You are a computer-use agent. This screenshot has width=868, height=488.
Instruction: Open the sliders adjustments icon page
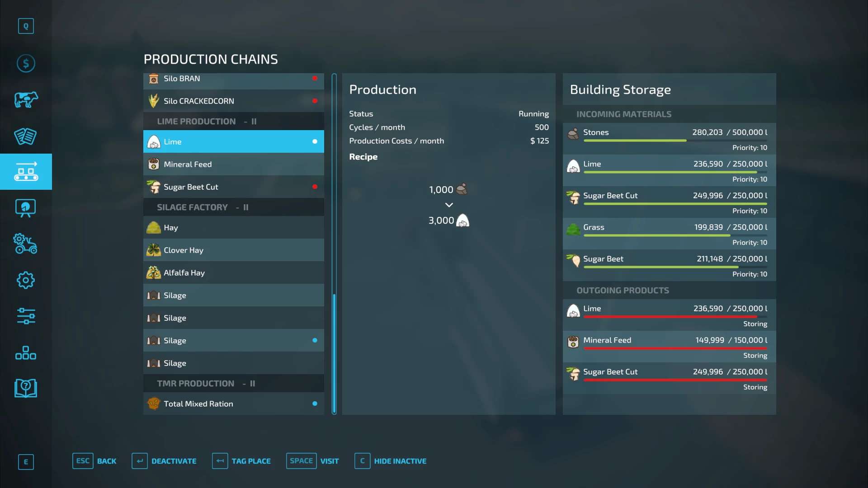click(26, 316)
